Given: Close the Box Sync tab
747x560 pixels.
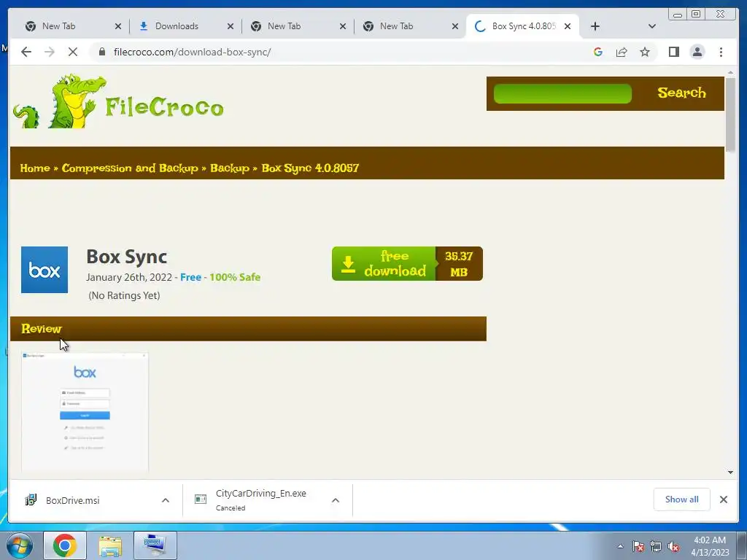Looking at the screenshot, I should click(568, 26).
